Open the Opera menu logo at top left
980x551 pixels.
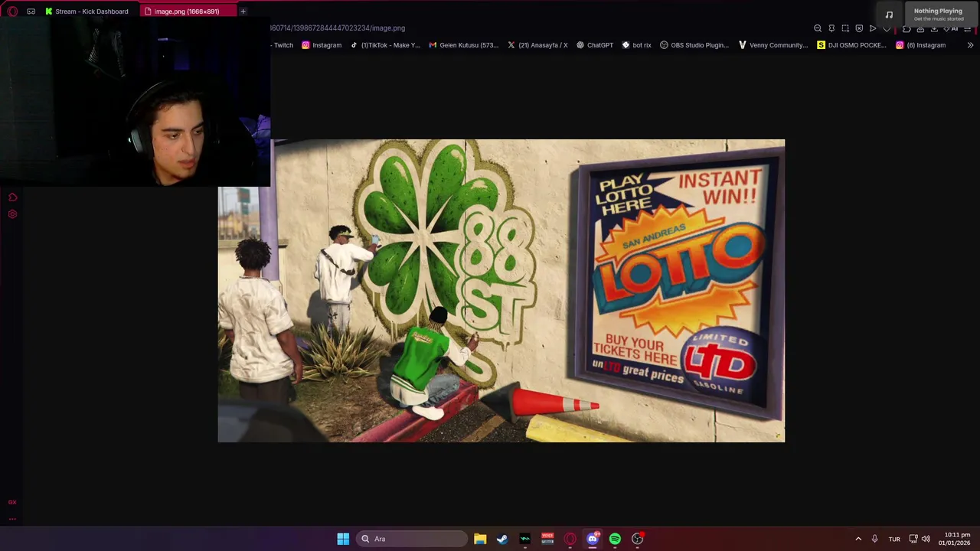12,11
